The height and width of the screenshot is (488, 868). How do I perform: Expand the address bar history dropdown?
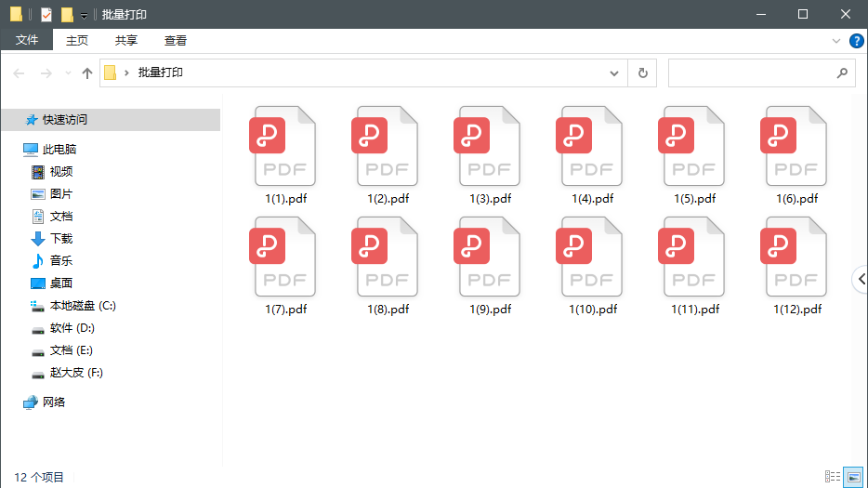(x=614, y=73)
